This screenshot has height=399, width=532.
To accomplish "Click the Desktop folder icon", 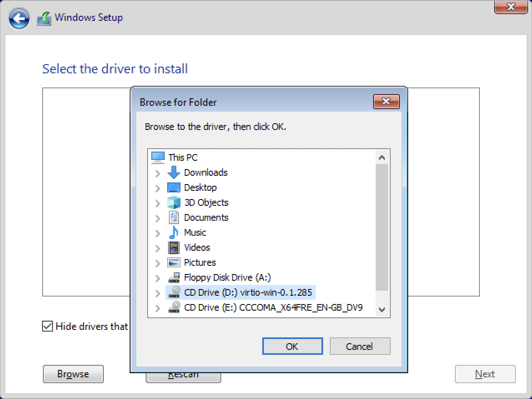I will point(174,187).
